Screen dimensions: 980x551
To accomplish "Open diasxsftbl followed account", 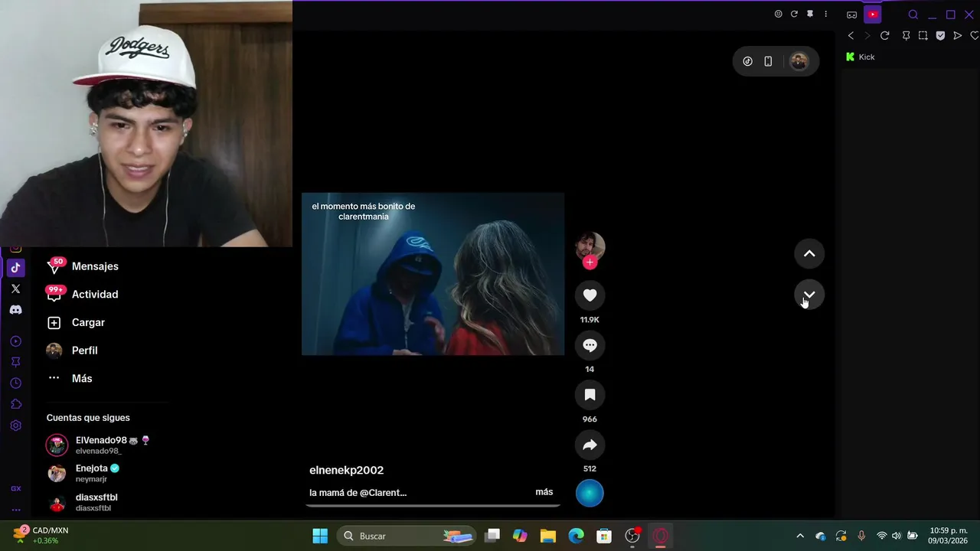I will [83, 502].
